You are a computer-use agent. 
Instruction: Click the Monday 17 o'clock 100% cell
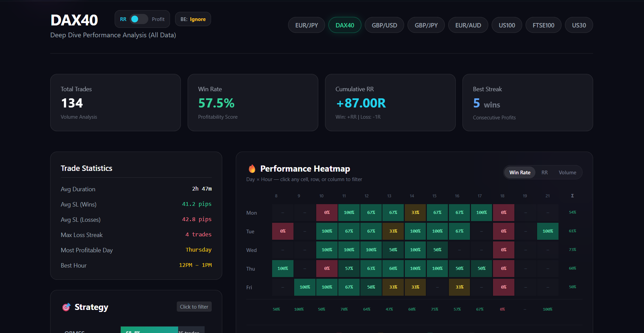(481, 213)
